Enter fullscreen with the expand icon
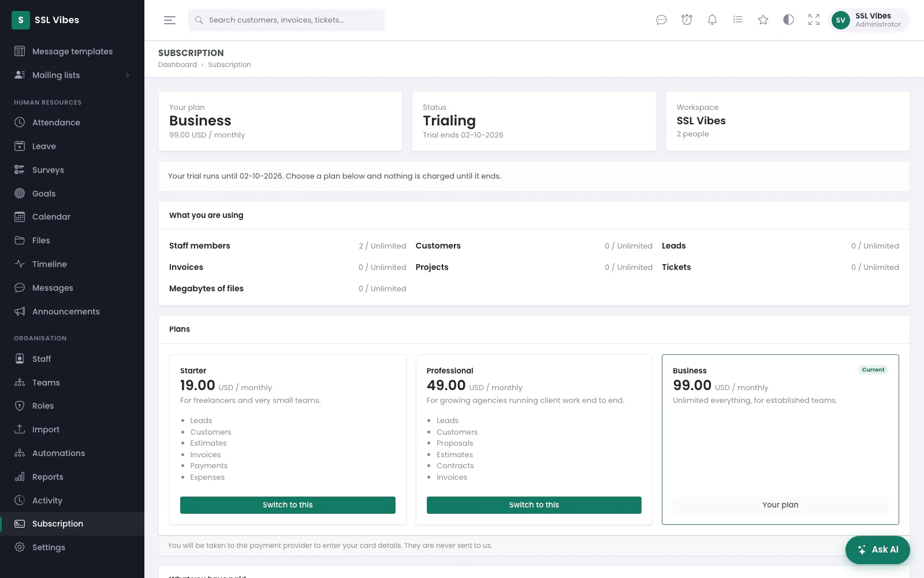This screenshot has height=578, width=924. click(814, 20)
